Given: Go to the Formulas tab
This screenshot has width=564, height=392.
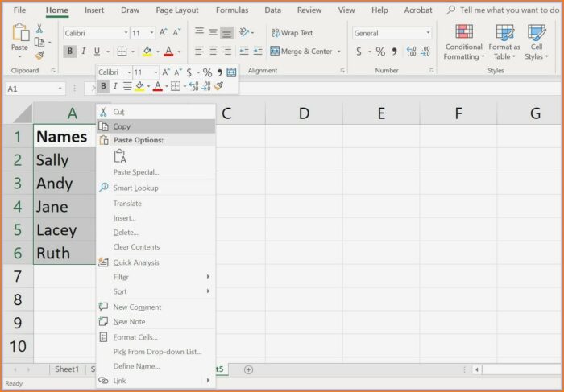Looking at the screenshot, I should click(x=232, y=10).
